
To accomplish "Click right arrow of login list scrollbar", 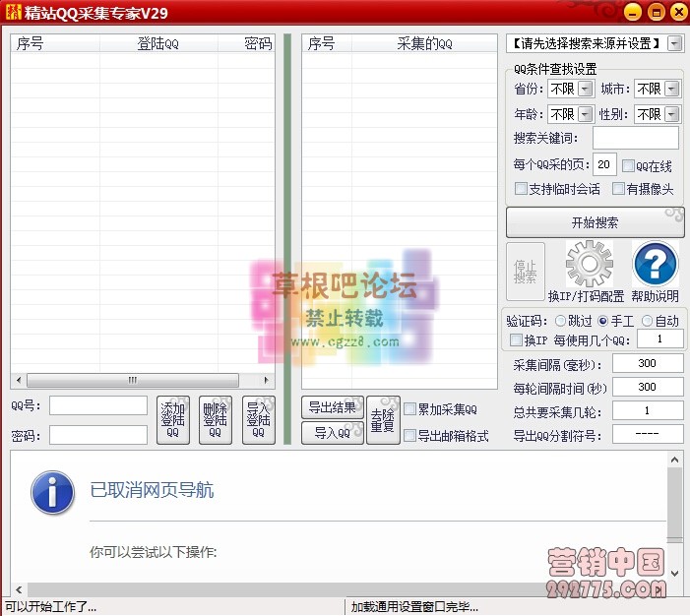I will (x=266, y=380).
